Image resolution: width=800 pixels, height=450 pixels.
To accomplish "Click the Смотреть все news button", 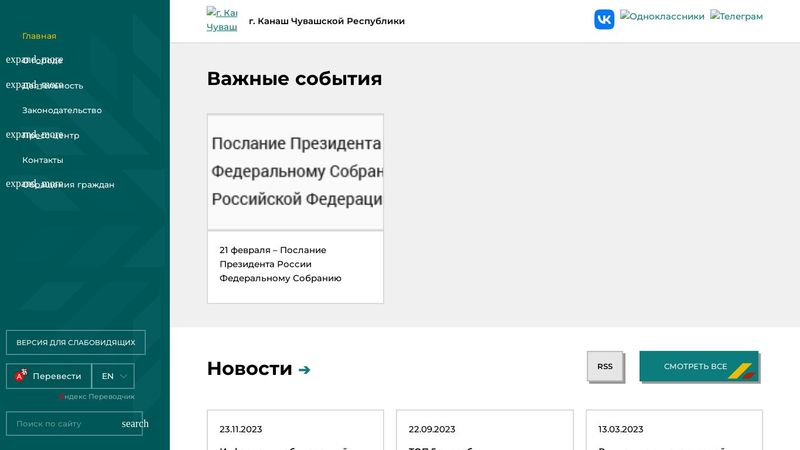I will click(x=698, y=367).
